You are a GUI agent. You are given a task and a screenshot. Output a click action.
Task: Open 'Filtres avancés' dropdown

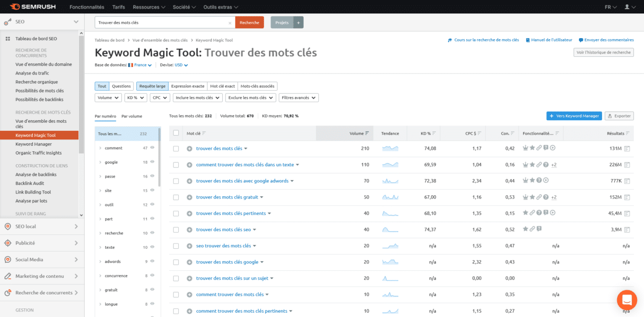click(298, 98)
